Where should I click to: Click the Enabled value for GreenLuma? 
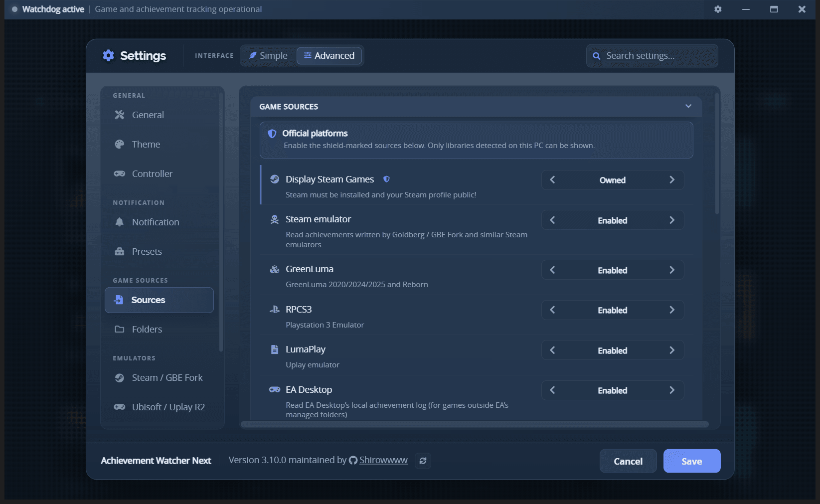(x=612, y=270)
